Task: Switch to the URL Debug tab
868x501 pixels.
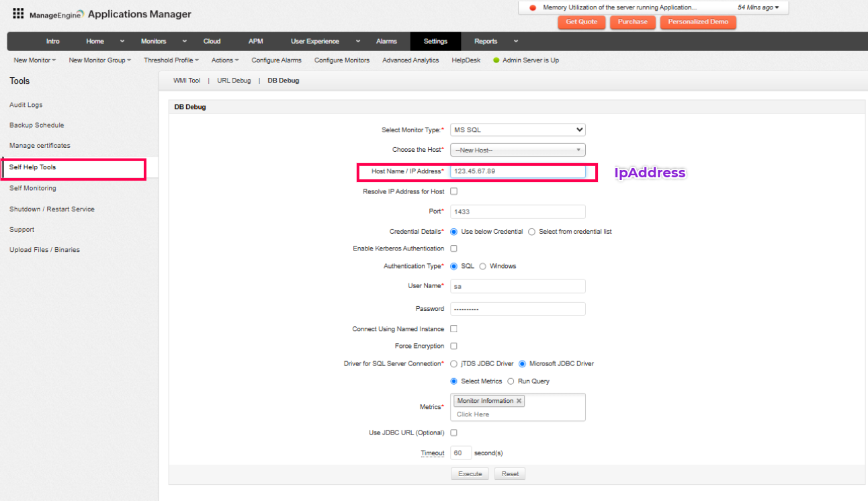Action: [x=234, y=81]
